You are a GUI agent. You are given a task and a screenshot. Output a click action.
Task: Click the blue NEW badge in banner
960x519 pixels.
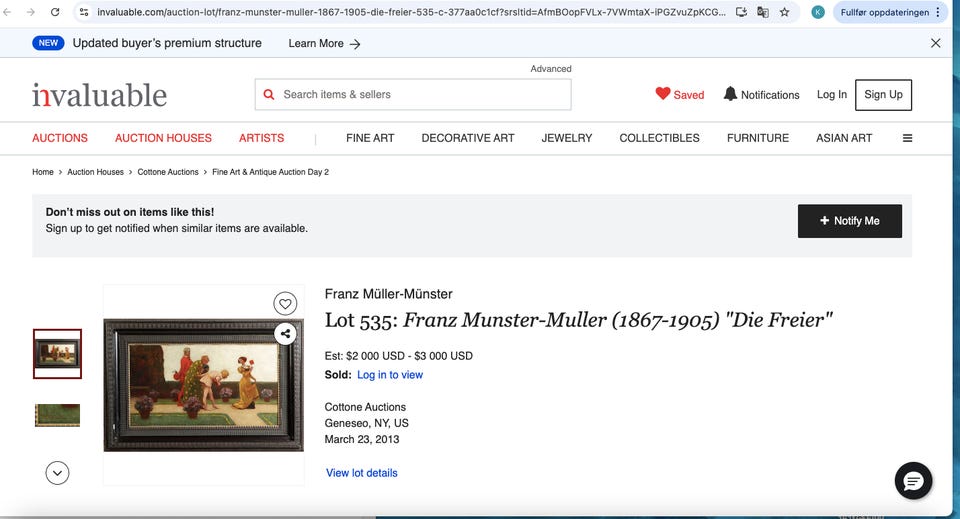[48, 43]
